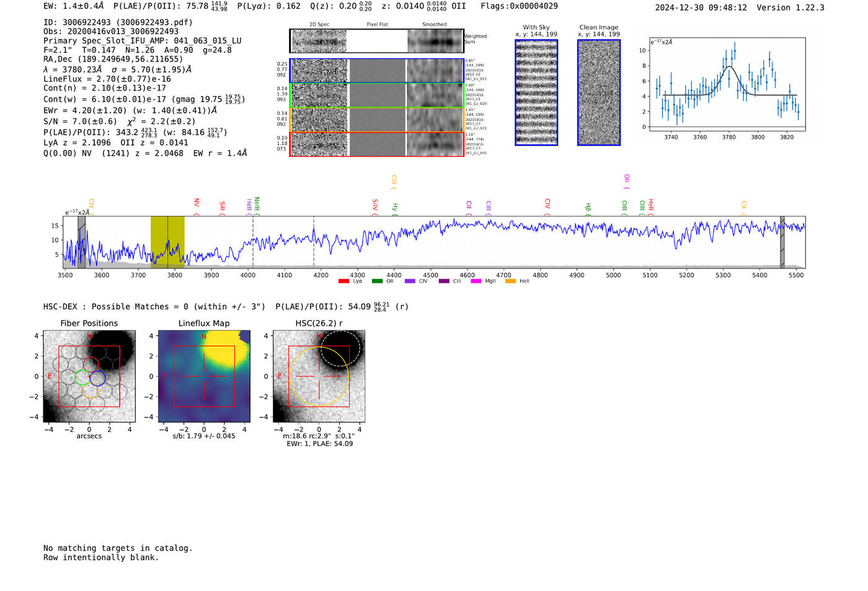This screenshot has height=591, width=868.
Task: Select the dark purple CIII legend swatch
Action: 444,282
